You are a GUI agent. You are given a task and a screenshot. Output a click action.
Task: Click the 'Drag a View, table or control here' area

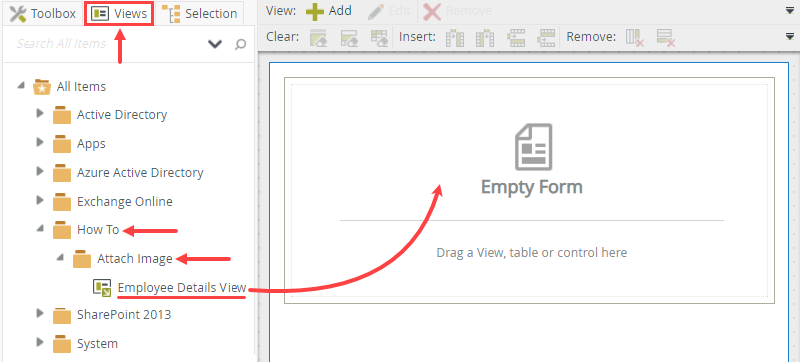(532, 252)
